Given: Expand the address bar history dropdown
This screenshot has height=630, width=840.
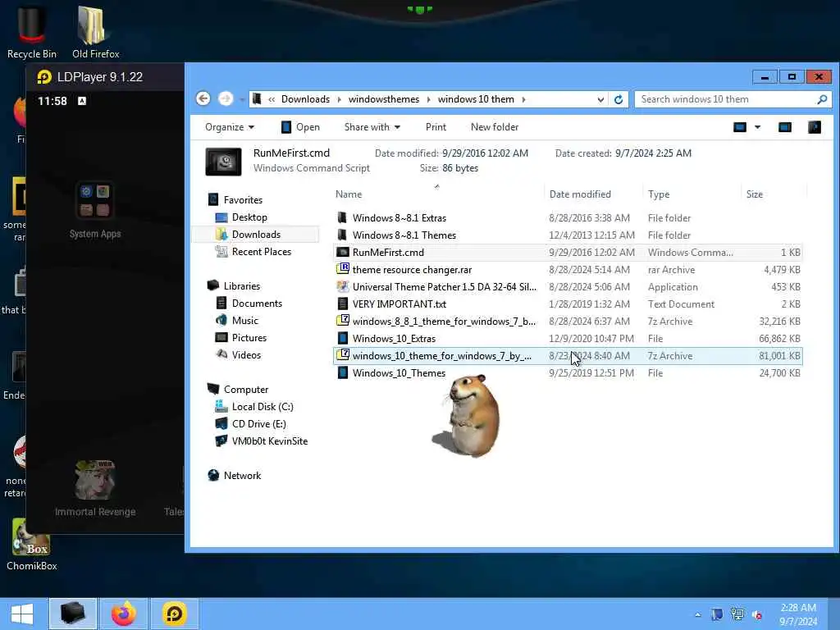Looking at the screenshot, I should pos(600,99).
